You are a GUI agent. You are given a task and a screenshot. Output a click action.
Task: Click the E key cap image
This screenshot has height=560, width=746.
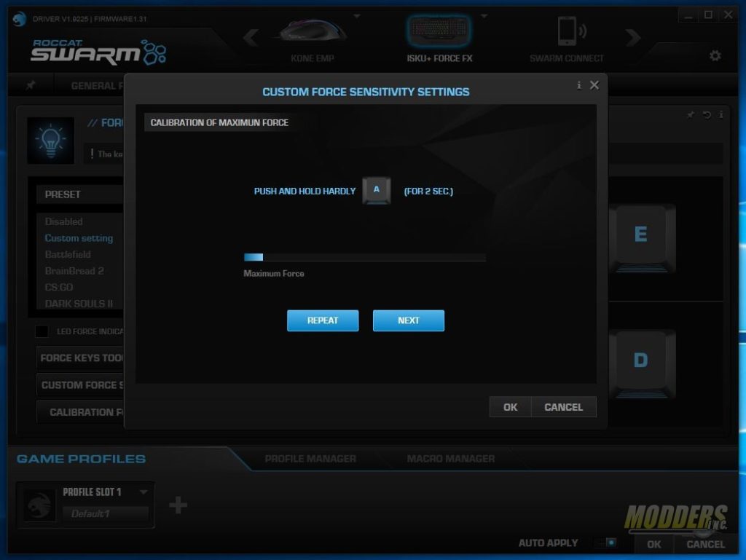641,238
